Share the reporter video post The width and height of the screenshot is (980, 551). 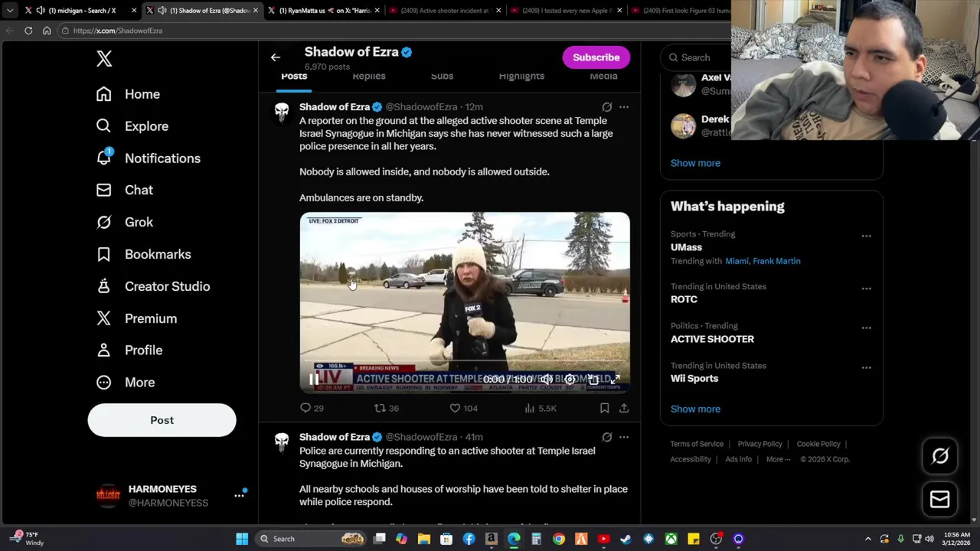coord(624,409)
